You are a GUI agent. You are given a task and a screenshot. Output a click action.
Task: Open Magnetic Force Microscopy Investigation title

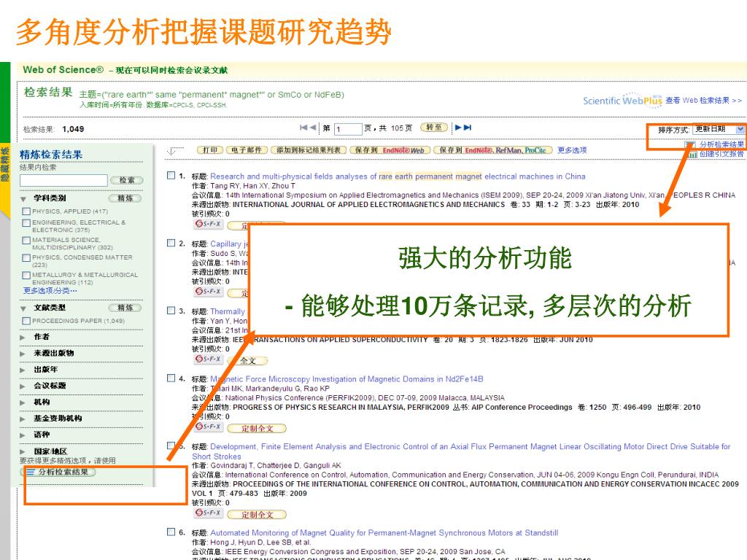click(x=347, y=379)
